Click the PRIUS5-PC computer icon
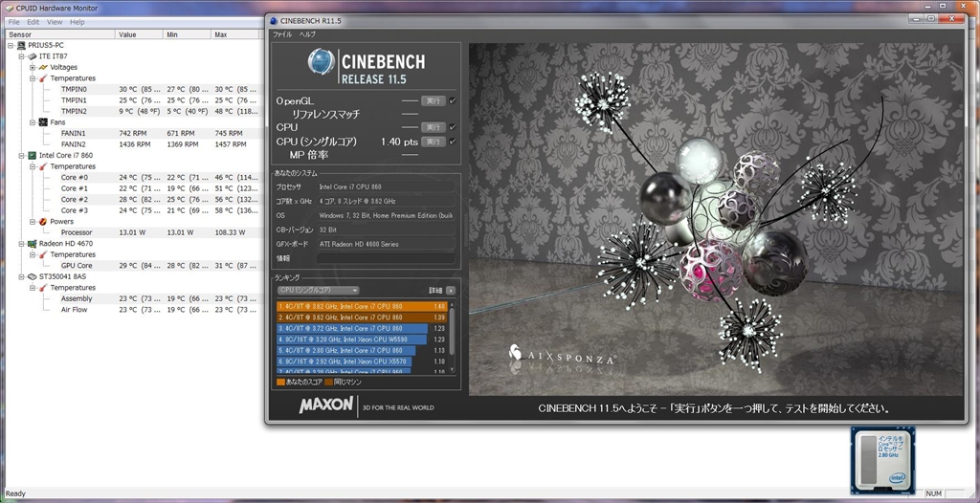Screen dimensions: 980x503 (x=21, y=45)
